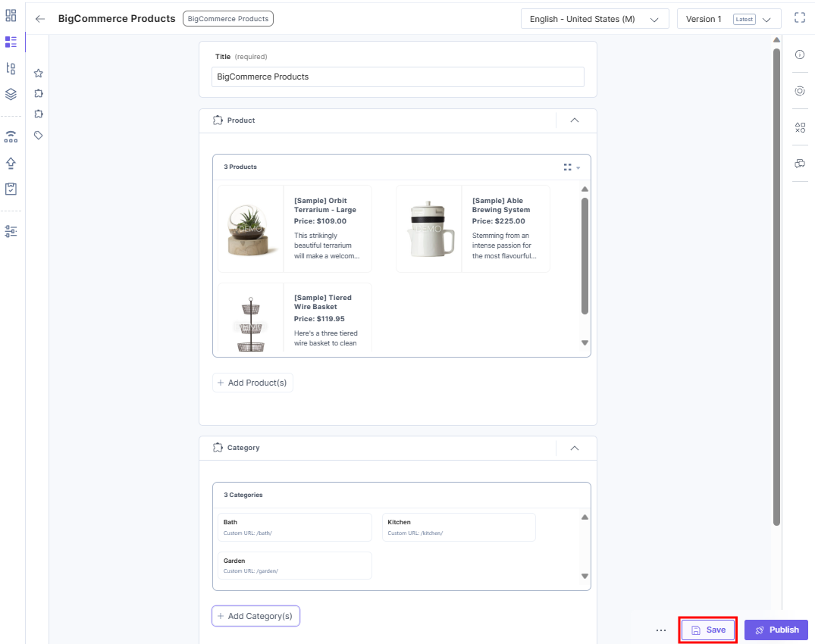Viewport: 815px width, 644px height.
Task: Click the BigCommerce Products content type badge
Action: click(x=228, y=19)
